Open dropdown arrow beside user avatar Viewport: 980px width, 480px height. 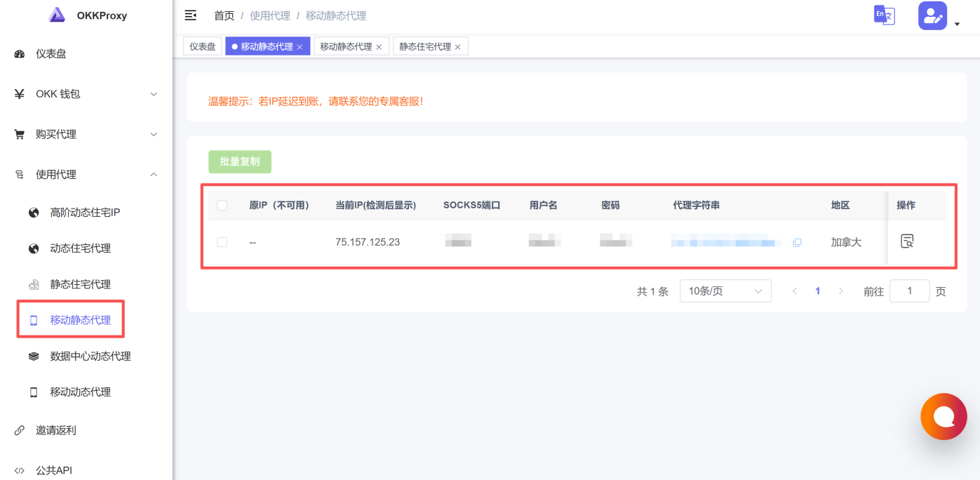(x=957, y=25)
